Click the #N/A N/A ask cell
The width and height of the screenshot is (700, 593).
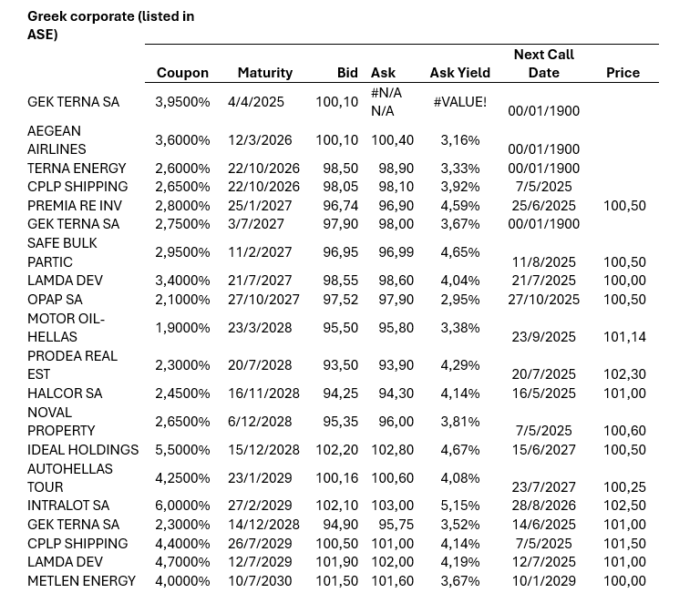tap(386, 102)
